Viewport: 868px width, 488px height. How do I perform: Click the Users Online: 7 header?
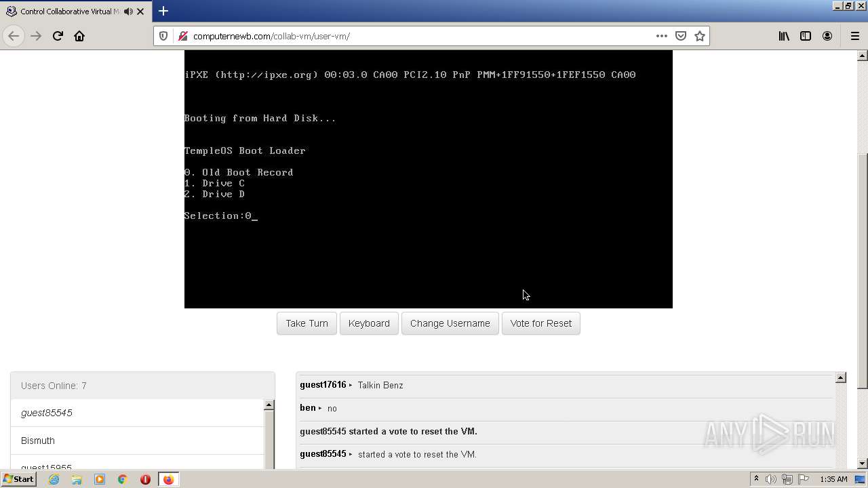click(142, 386)
